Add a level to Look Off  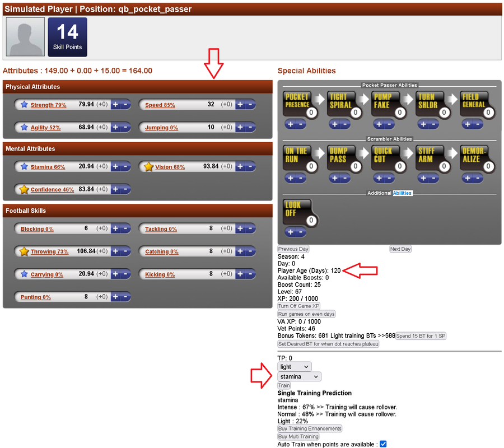(291, 232)
